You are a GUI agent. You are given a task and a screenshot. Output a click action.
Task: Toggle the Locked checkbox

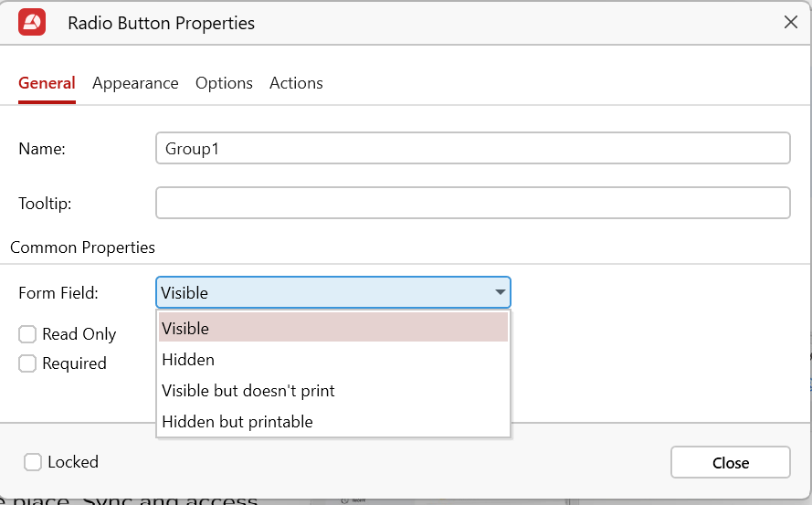tap(33, 462)
